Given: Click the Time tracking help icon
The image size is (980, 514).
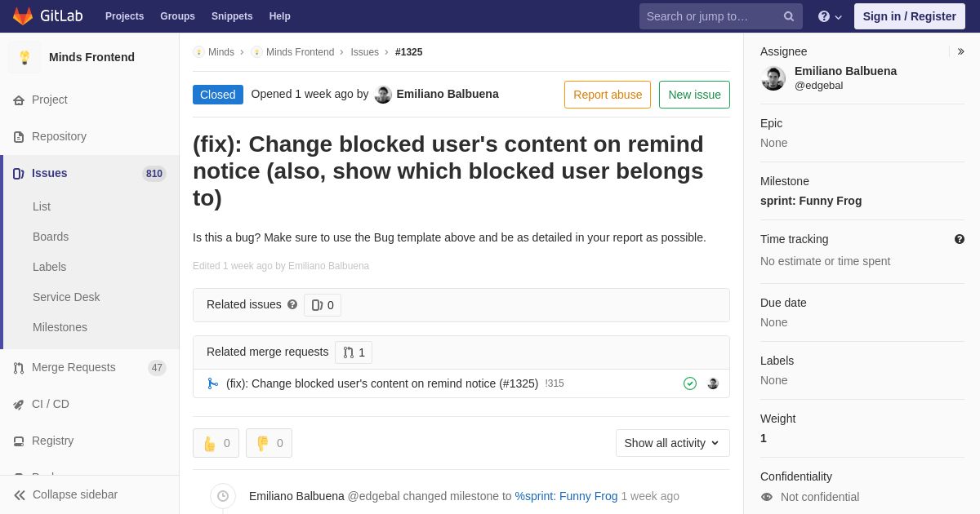Looking at the screenshot, I should point(960,239).
